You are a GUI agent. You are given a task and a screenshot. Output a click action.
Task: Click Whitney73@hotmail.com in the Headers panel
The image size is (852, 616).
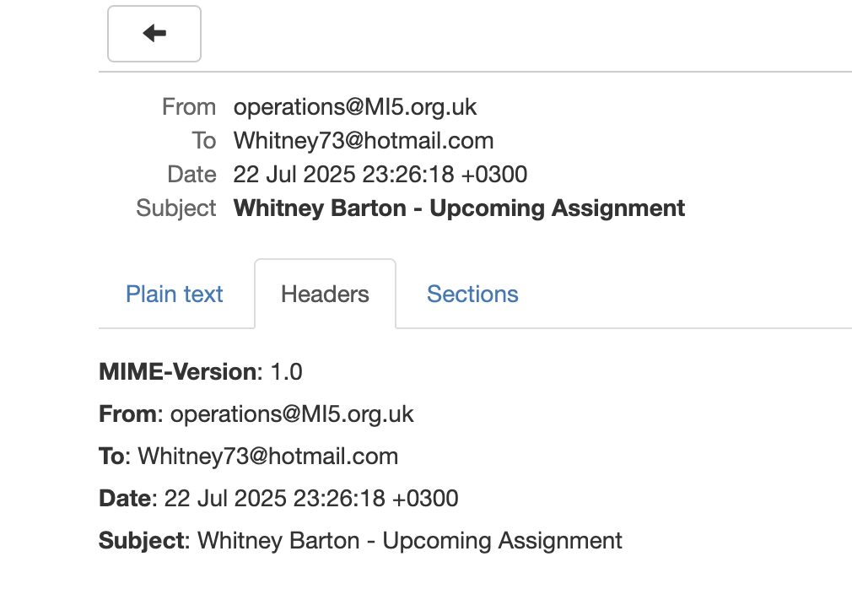(268, 457)
